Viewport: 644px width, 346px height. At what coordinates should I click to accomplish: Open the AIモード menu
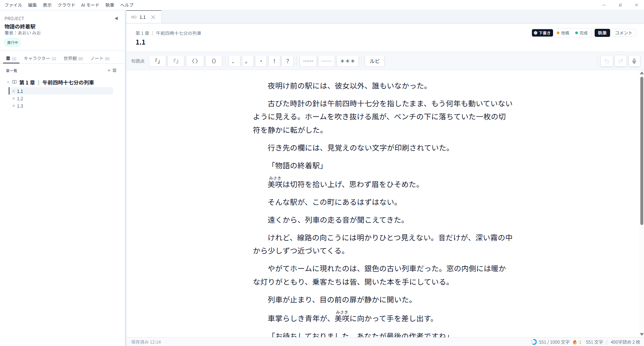(90, 5)
